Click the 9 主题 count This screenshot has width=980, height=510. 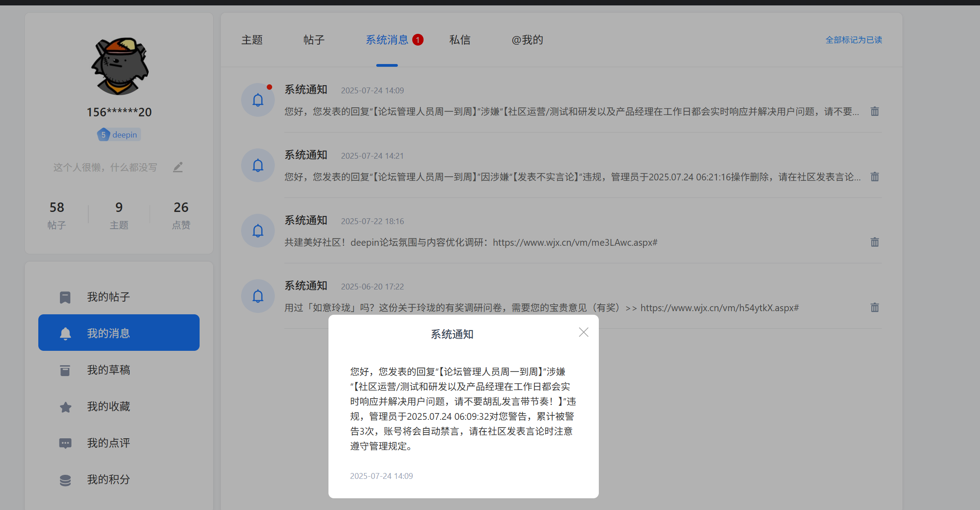tap(119, 215)
